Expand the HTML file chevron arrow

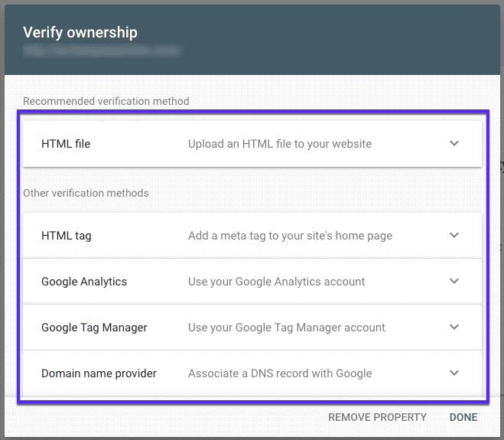454,143
